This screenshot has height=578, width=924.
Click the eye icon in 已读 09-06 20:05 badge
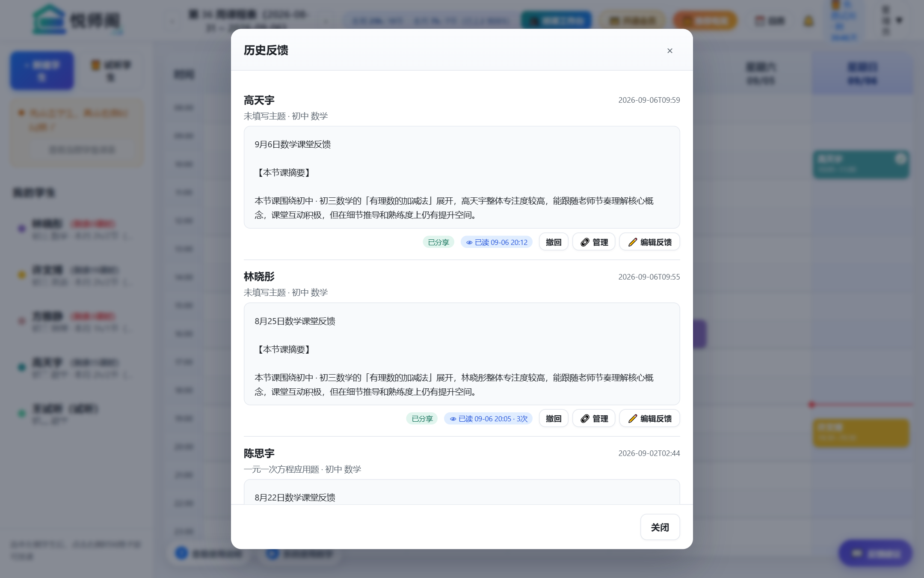[x=453, y=419]
